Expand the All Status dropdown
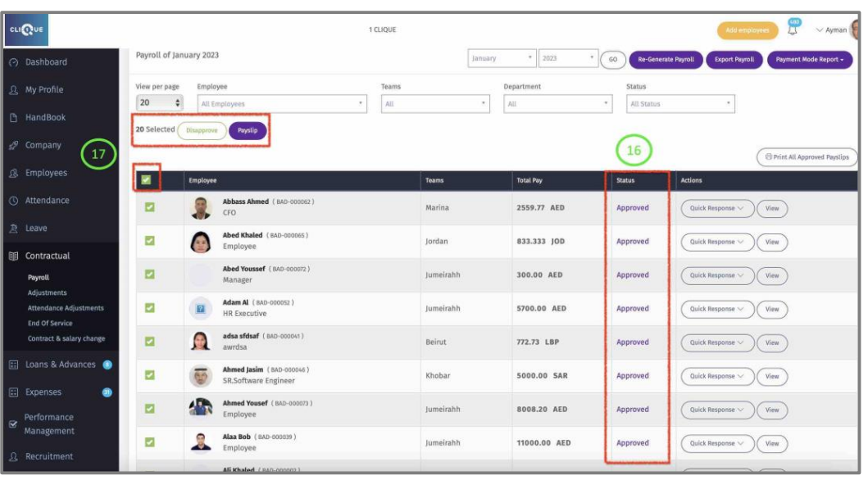Image resolution: width=868 pixels, height=480 pixels. (679, 104)
